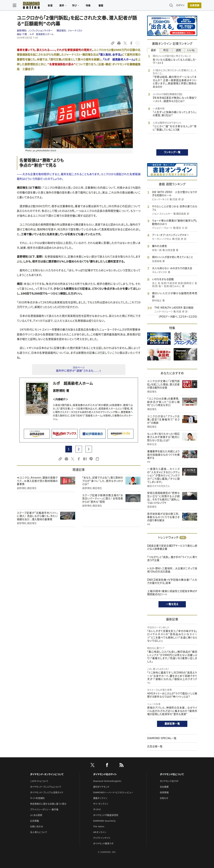Click the amazon store button

coord(37,433)
